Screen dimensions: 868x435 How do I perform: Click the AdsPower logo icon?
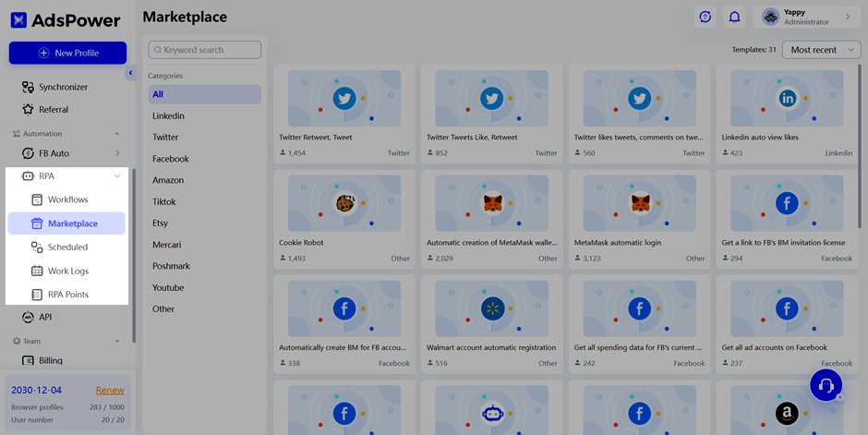[x=18, y=20]
